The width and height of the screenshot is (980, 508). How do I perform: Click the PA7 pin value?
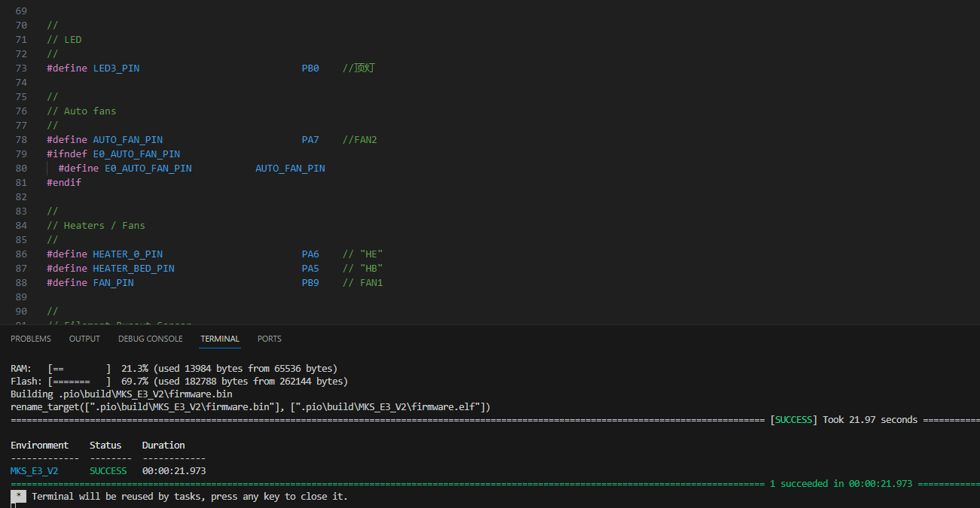(310, 140)
